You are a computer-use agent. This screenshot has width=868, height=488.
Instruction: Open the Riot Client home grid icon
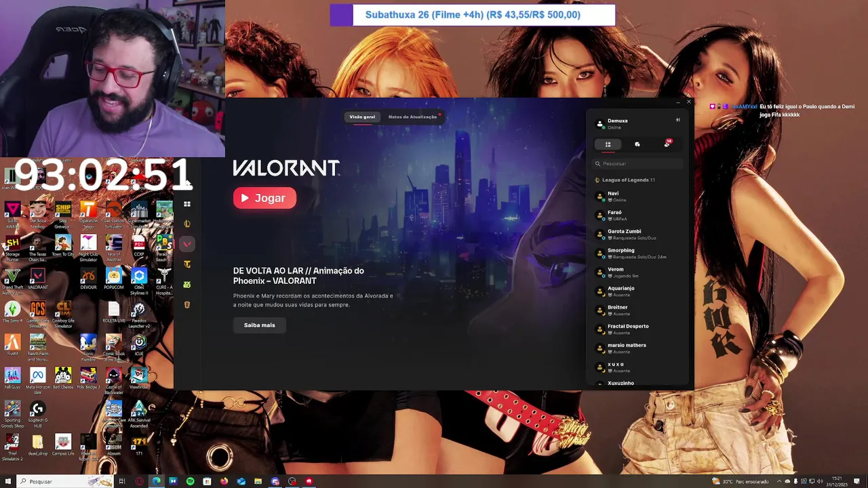click(187, 204)
